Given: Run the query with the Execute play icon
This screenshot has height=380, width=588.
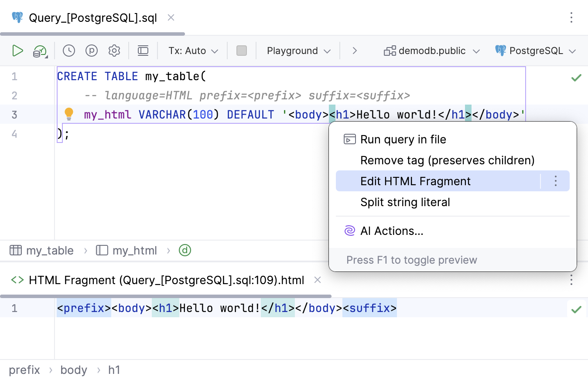Looking at the screenshot, I should pos(17,51).
